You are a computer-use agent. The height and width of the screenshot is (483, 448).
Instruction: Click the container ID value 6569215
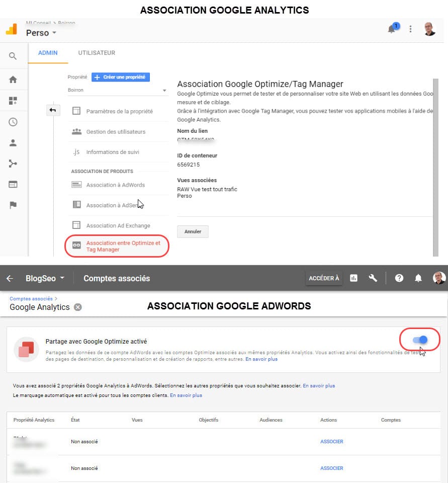pos(188,165)
